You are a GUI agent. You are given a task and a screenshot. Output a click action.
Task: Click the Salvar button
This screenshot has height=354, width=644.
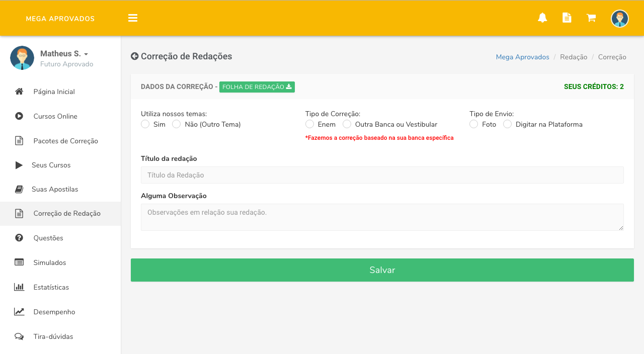(x=382, y=270)
